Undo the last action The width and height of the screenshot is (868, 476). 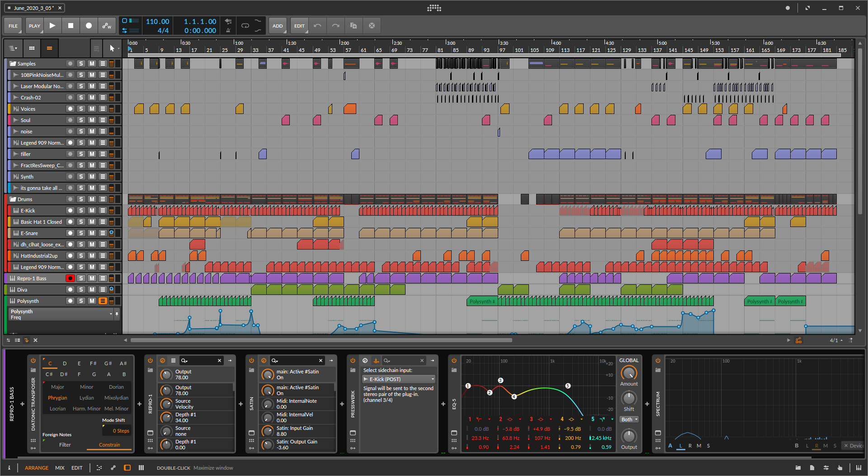pyautogui.click(x=317, y=26)
